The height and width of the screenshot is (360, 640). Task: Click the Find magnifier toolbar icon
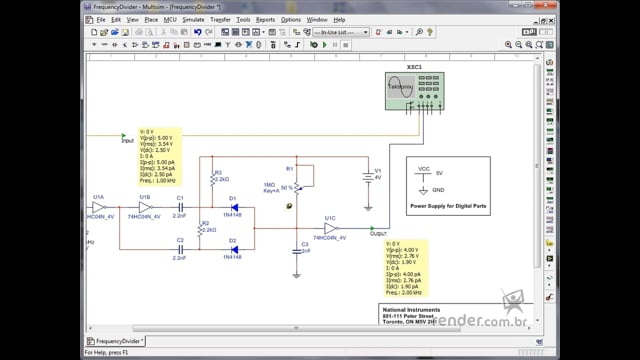pos(419,32)
